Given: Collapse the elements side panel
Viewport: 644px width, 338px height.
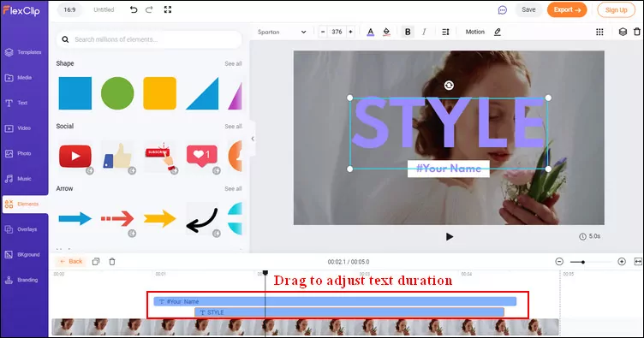Looking at the screenshot, I should [x=253, y=139].
